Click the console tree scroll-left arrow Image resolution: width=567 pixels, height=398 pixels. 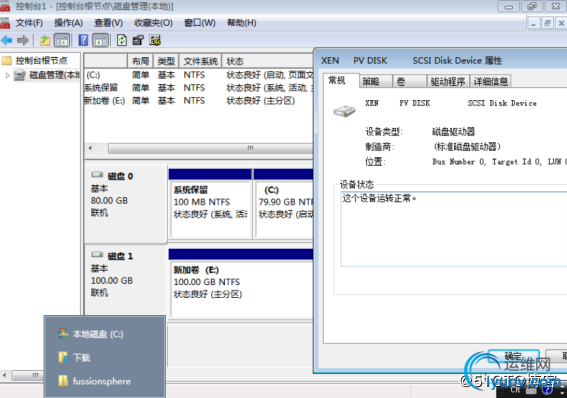click(4, 375)
